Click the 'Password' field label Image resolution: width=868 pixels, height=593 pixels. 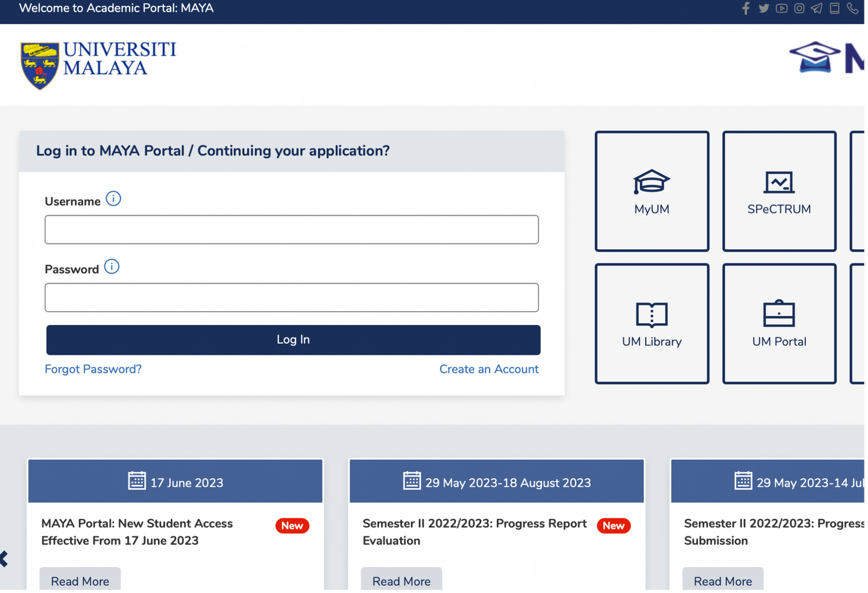click(72, 270)
